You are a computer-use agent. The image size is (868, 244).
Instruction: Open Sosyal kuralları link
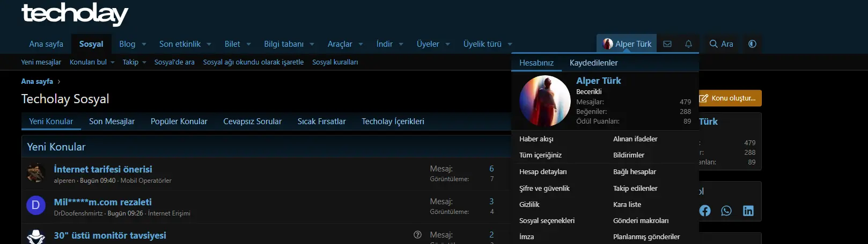tap(335, 62)
